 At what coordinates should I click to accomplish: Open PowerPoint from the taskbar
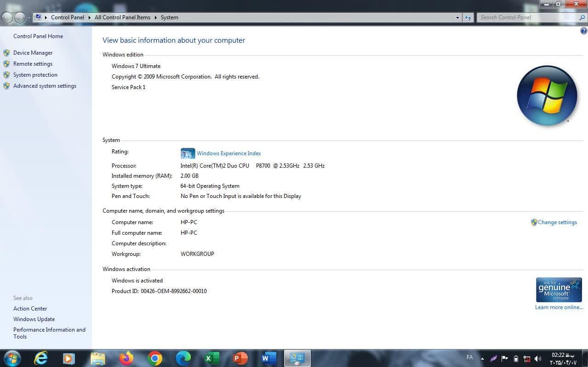click(x=240, y=358)
